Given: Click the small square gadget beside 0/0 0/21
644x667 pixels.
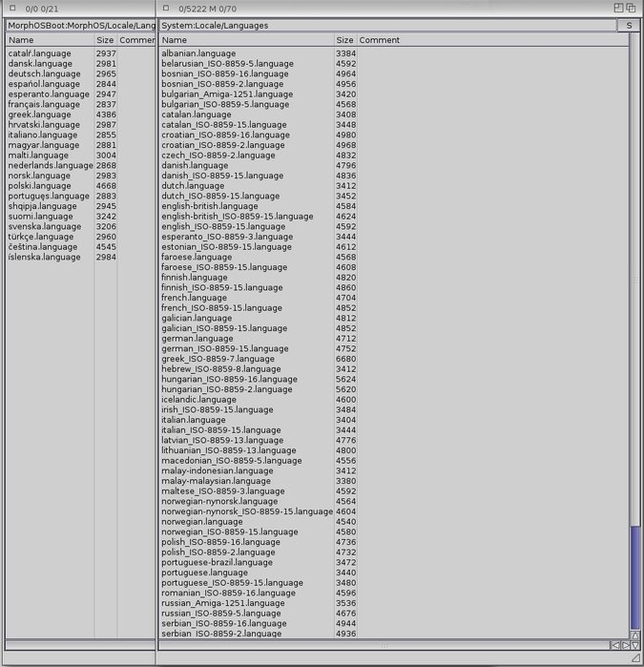Looking at the screenshot, I should pos(12,8).
